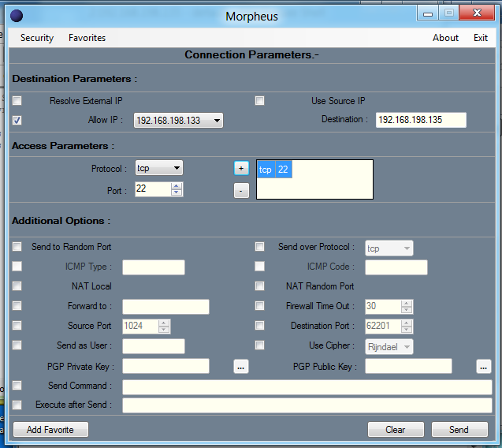Open the About menu item

(x=445, y=38)
